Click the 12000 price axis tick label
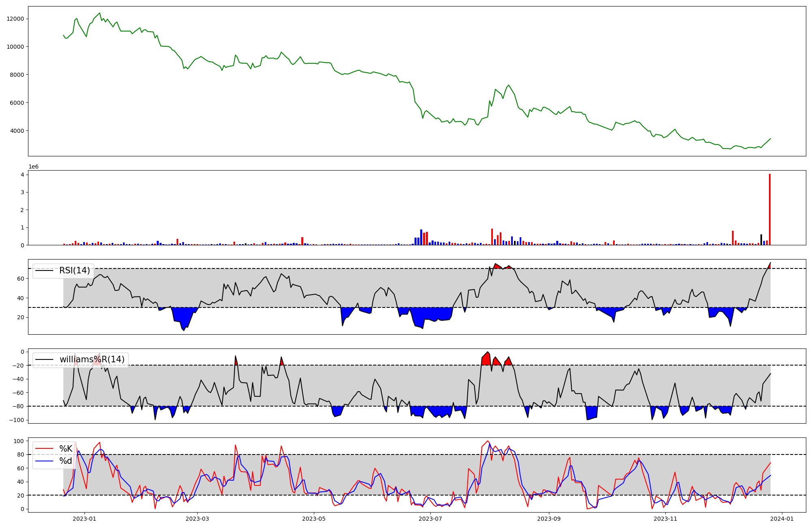812x528 pixels. tap(15, 19)
